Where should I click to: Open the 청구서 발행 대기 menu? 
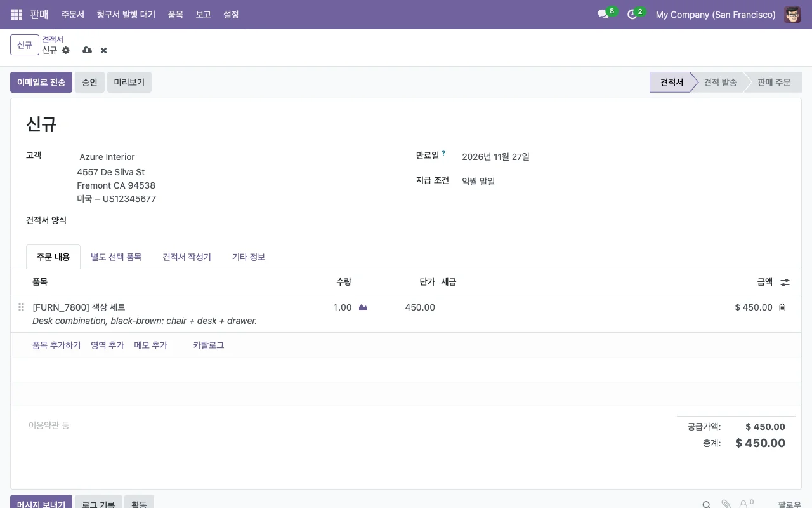[x=126, y=14]
